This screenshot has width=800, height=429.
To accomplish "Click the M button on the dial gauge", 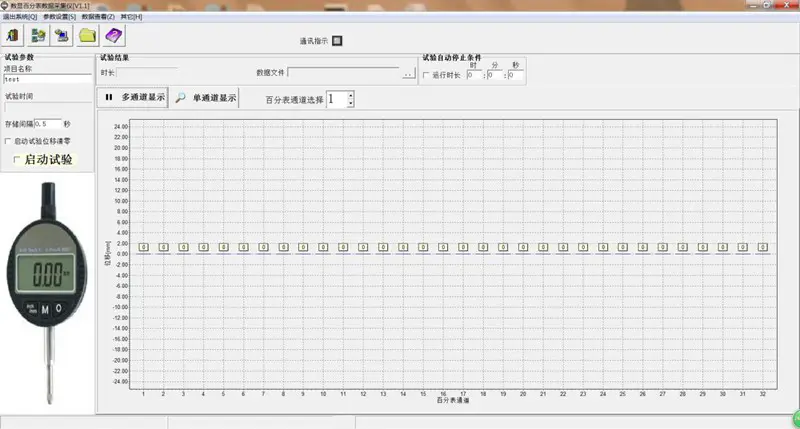I will pos(45,309).
